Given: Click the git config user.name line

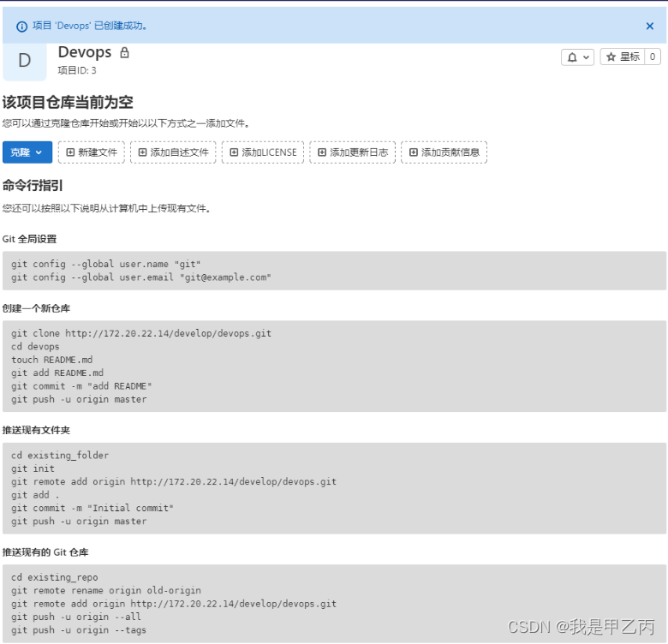Looking at the screenshot, I should point(105,264).
